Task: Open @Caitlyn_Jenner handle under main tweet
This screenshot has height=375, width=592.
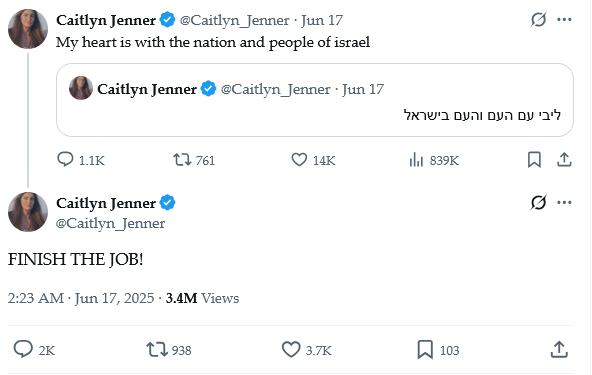Action: [x=110, y=223]
